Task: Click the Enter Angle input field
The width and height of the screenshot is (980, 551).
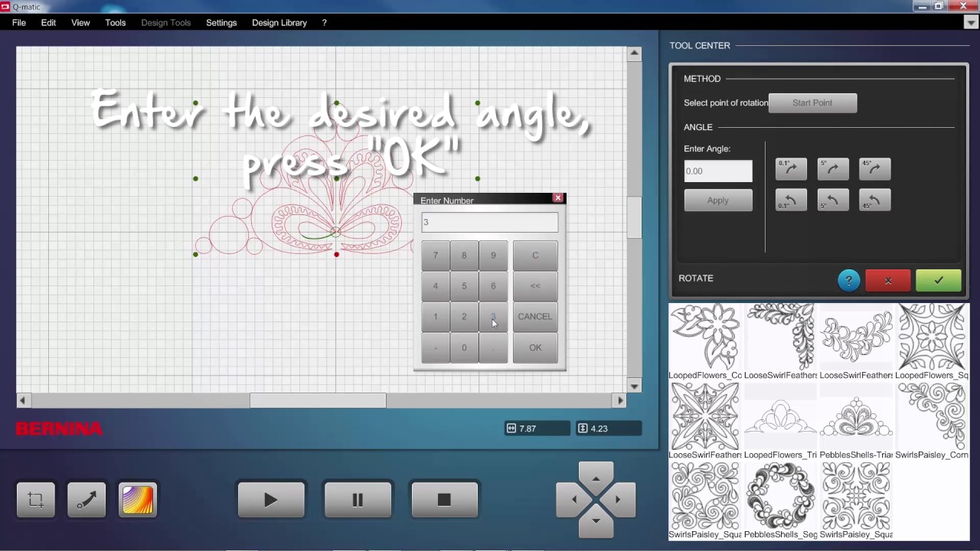Action: pyautogui.click(x=717, y=171)
